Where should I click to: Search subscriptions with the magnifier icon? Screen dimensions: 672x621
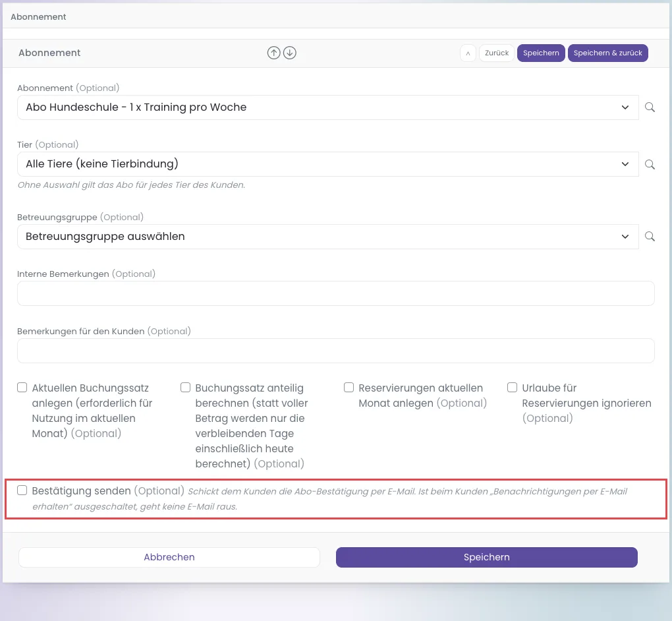(x=650, y=107)
